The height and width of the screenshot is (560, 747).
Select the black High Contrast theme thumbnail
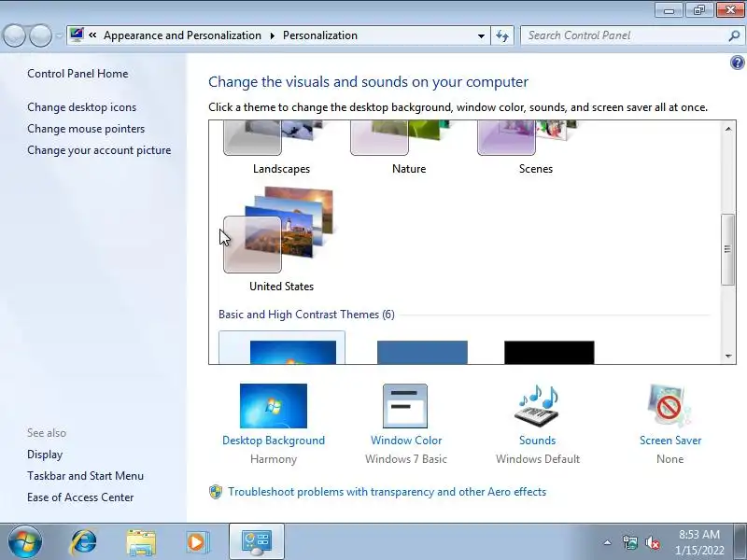549,353
